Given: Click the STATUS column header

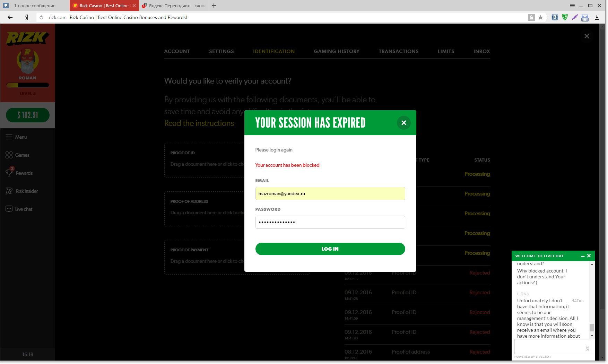Looking at the screenshot, I should (x=482, y=160).
